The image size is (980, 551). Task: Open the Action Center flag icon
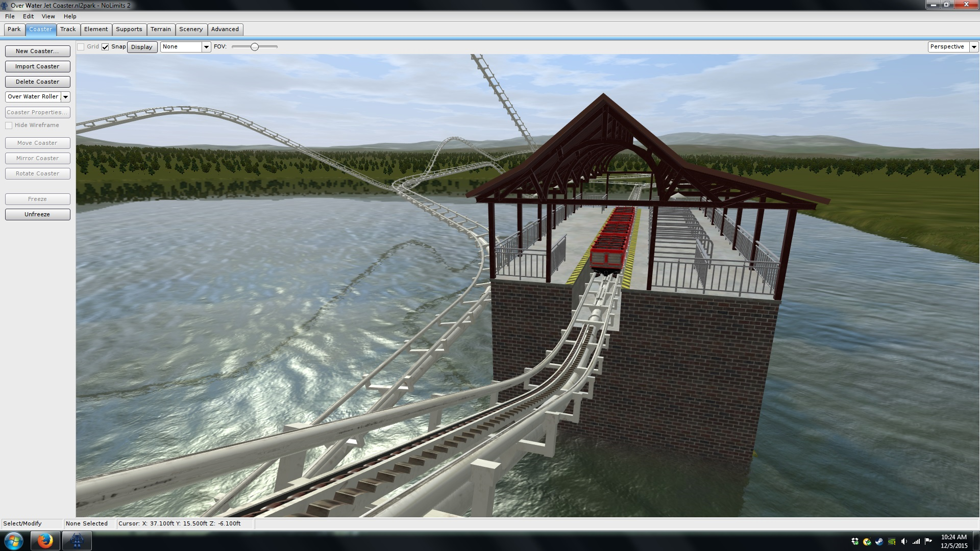tap(928, 541)
